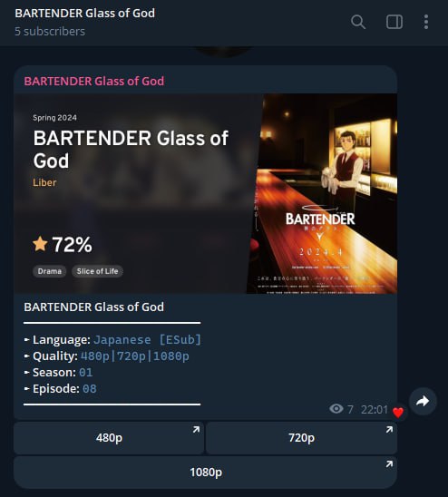The image size is (448, 497).
Task: Open the 720p download link
Action: point(301,438)
